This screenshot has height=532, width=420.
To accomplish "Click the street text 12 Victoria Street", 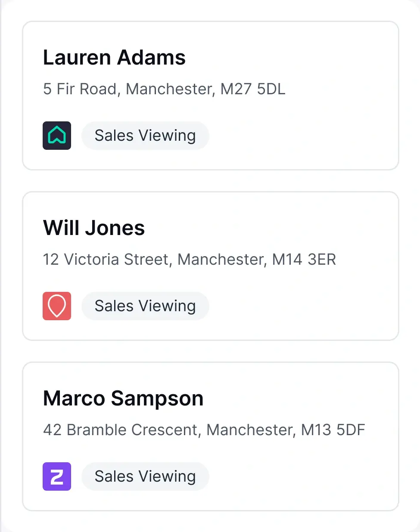I will pos(105,260).
